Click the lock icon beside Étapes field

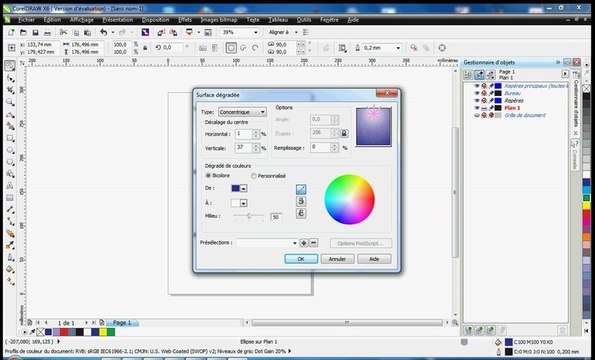(x=344, y=133)
